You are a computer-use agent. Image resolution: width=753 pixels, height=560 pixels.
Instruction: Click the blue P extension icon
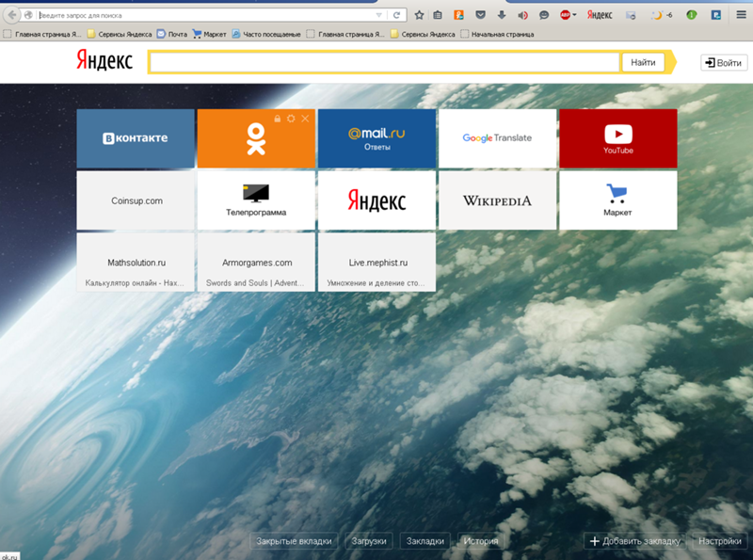(716, 15)
